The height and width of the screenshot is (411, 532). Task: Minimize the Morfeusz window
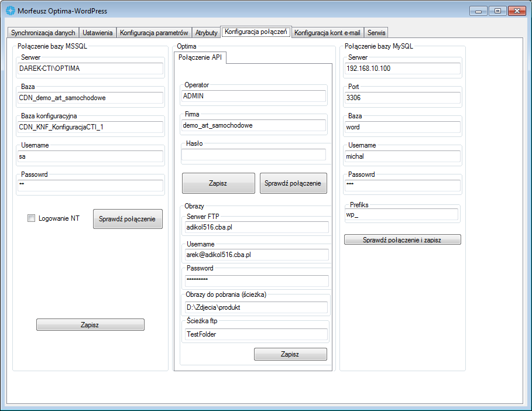(x=478, y=11)
